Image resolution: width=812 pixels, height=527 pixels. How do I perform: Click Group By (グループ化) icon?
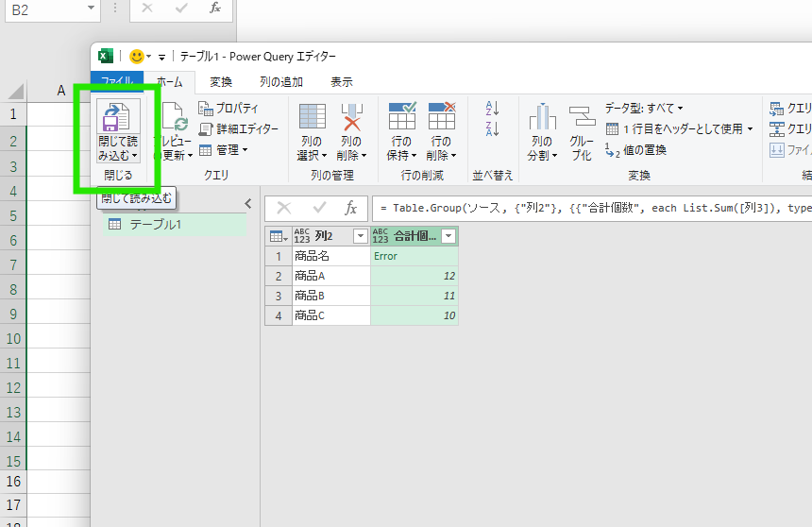tap(582, 118)
